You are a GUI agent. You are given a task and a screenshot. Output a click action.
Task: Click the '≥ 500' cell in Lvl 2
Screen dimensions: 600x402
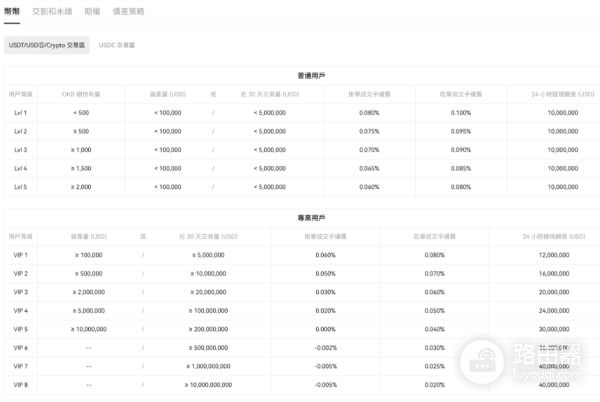click(81, 131)
